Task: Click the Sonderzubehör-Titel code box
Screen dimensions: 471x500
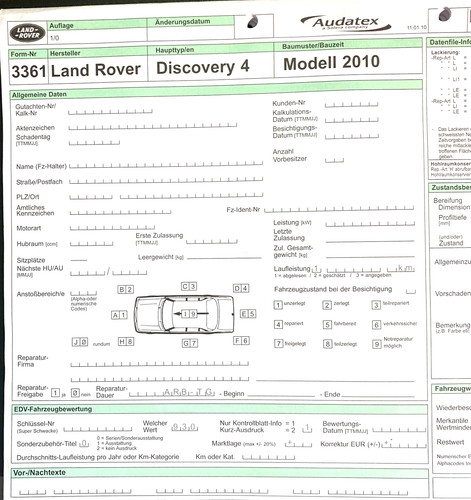Action: (x=84, y=444)
